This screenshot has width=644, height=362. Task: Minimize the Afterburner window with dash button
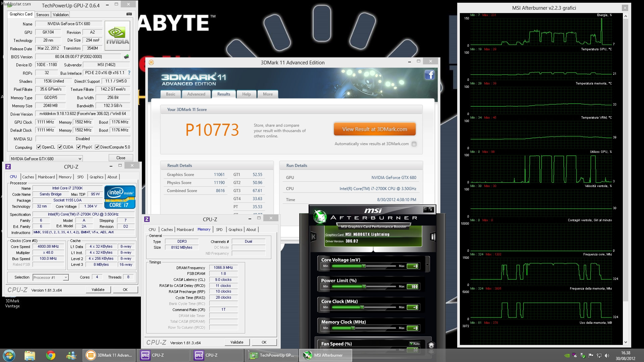click(x=425, y=209)
